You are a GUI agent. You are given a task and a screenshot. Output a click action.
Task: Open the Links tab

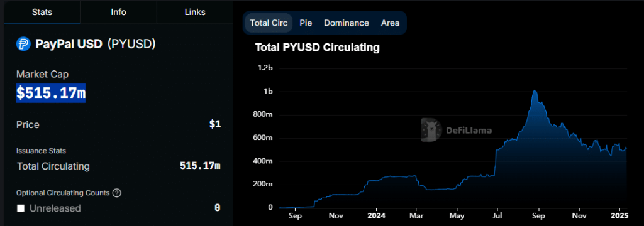coord(195,12)
